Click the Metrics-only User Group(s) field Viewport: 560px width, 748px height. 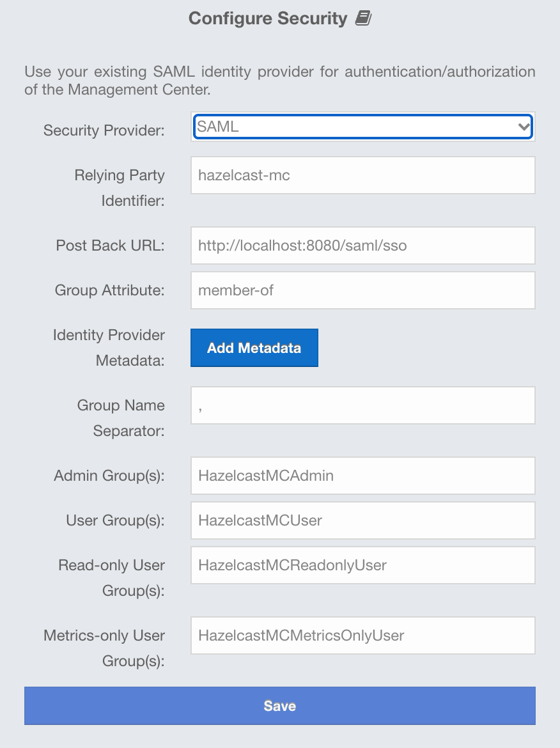[362, 635]
